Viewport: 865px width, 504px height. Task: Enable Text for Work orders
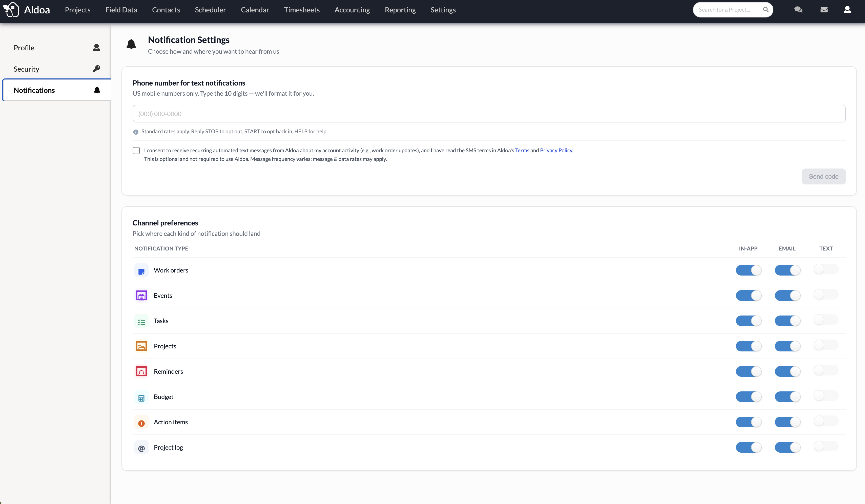[826, 269]
